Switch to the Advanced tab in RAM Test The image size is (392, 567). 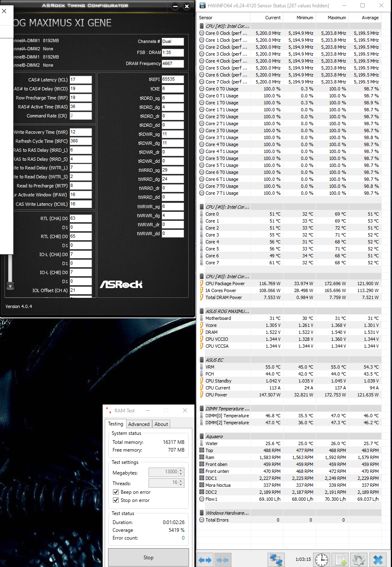139,424
